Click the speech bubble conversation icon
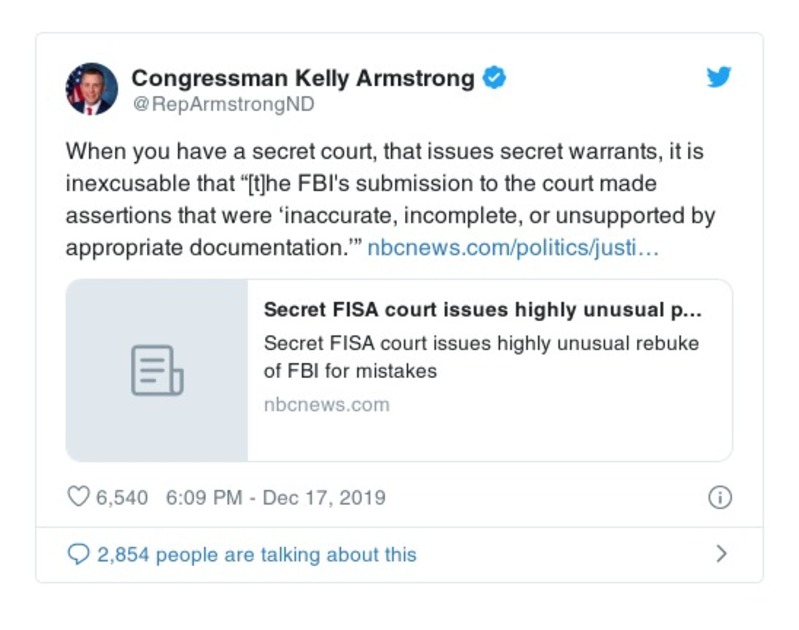This screenshot has height=630, width=799. tap(78, 554)
